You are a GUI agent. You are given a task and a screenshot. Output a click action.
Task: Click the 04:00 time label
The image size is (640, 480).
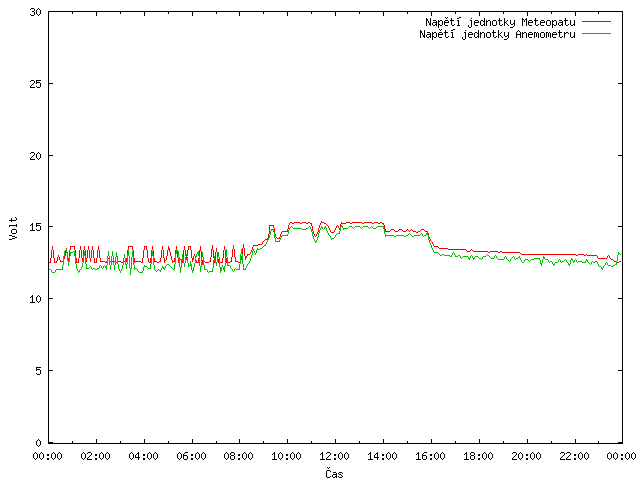(143, 456)
